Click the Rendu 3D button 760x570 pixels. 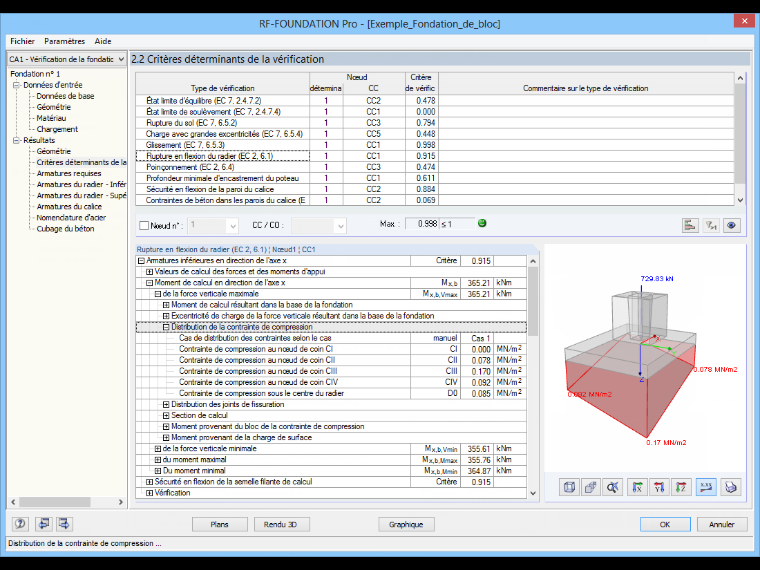280,524
